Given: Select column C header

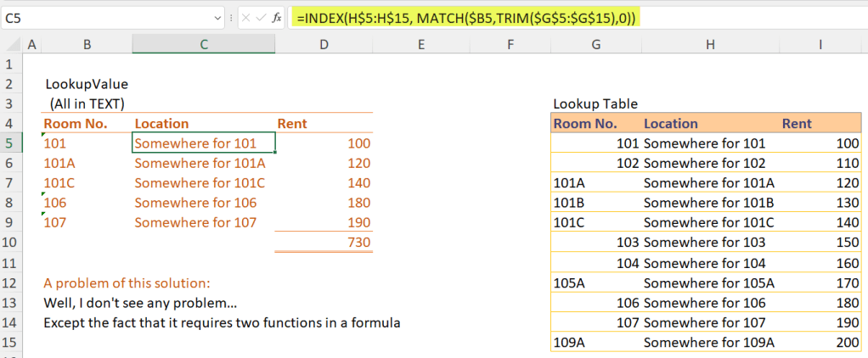Looking at the screenshot, I should (x=204, y=44).
